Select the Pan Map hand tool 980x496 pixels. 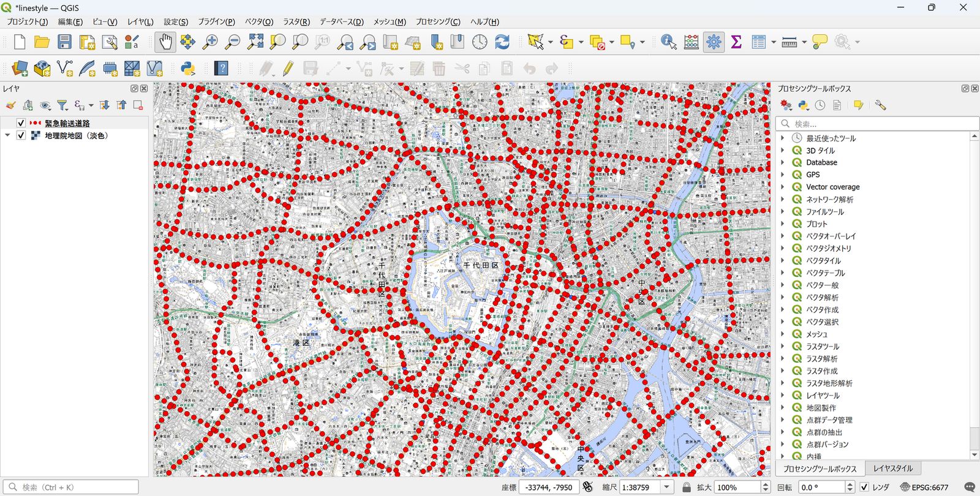[x=165, y=42]
